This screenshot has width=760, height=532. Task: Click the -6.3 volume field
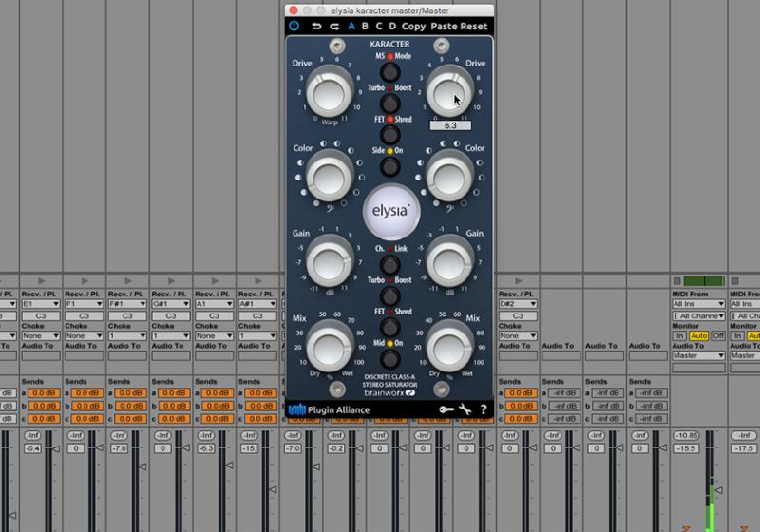click(x=206, y=448)
